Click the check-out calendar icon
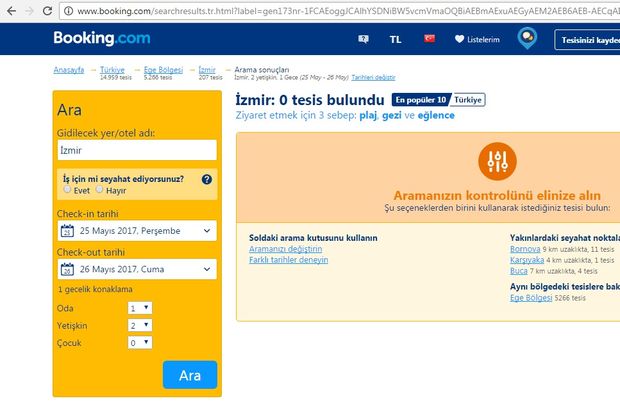This screenshot has width=620, height=410. coord(67,269)
